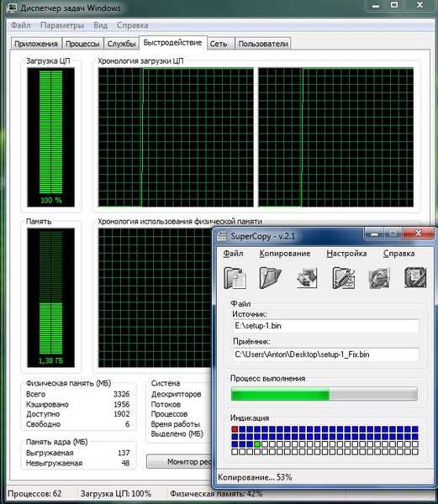Screen dimensions: 438x504
Task: Click the Кэшировано label
Action: (x=47, y=404)
